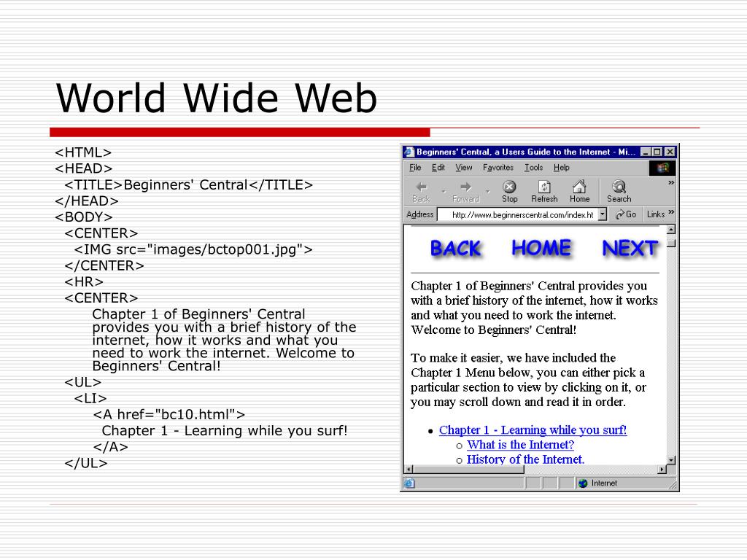Viewport: 747px width, 560px height.
Task: Open the History of the Internet link
Action: pos(525,459)
